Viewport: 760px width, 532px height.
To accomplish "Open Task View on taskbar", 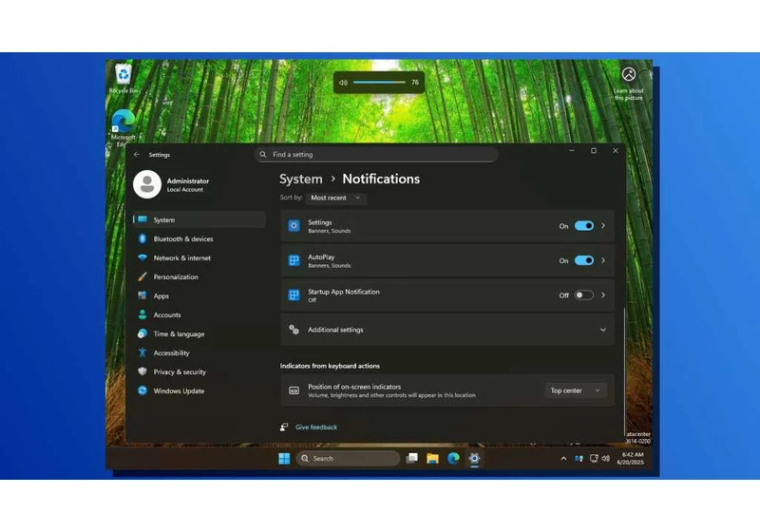I will click(x=412, y=458).
